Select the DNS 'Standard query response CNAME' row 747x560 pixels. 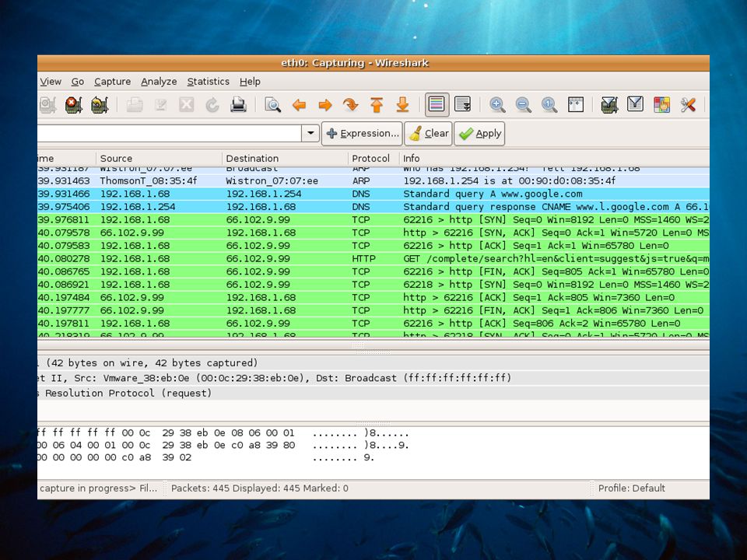click(x=373, y=207)
